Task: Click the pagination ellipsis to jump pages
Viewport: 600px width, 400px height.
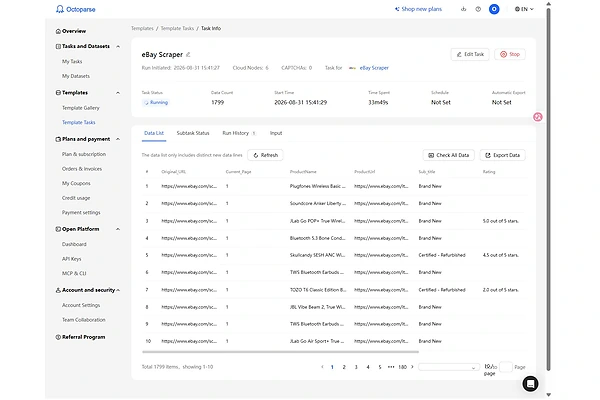Action: [391, 367]
